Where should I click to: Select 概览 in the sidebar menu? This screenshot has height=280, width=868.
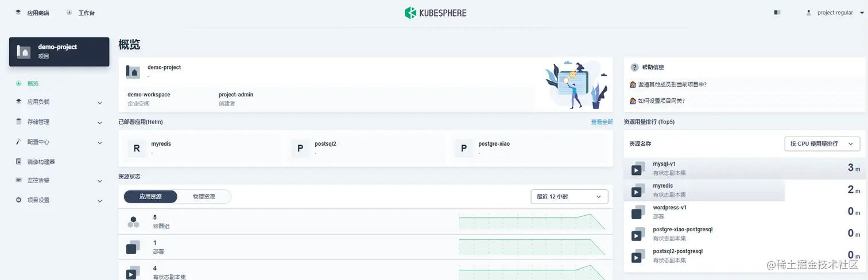[x=33, y=84]
